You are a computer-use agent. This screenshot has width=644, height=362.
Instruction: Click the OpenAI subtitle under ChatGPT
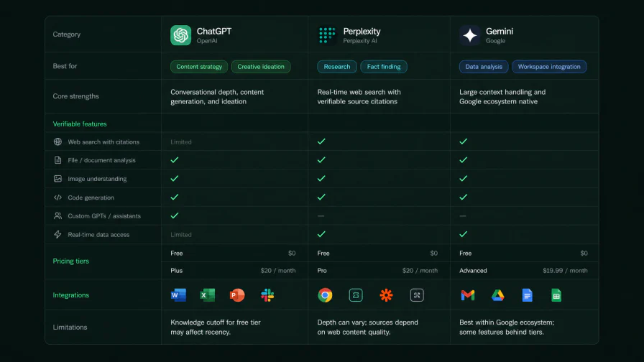207,41
